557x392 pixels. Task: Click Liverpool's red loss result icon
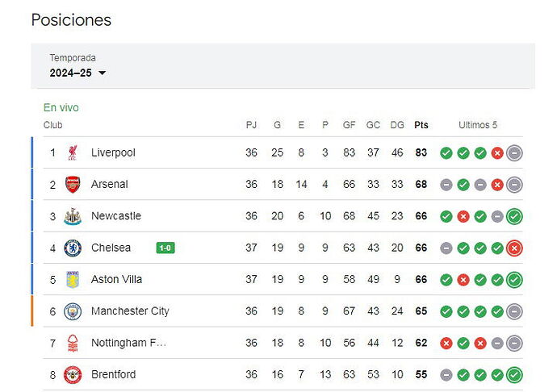497,153
